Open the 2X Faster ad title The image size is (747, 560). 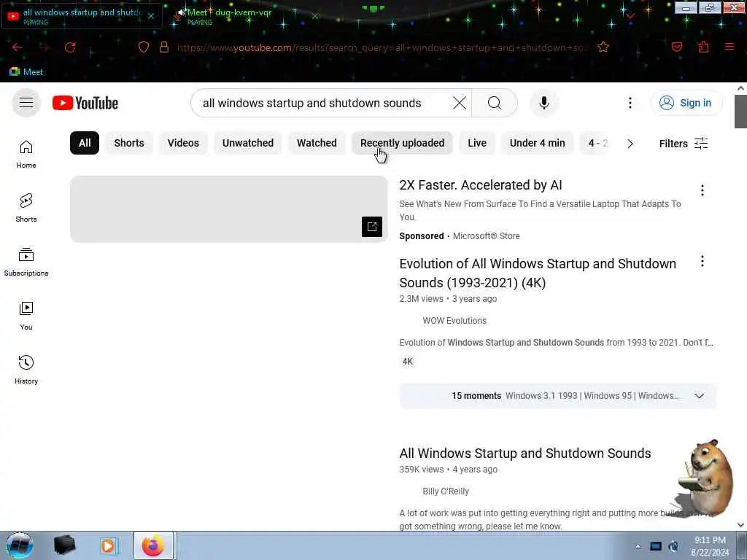click(480, 184)
